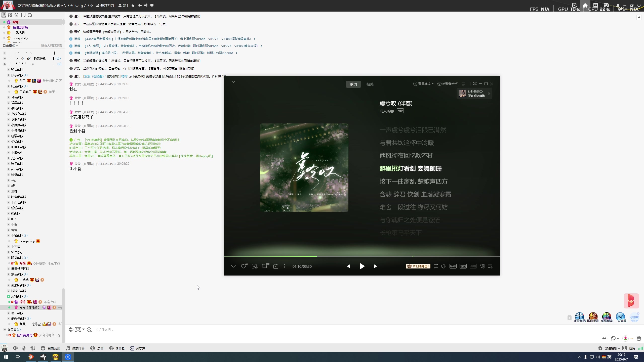Image resolution: width=644 pixels, height=362 pixels.
Task: Dismiss the 正在唱这首歌 notification
Action: (x=489, y=94)
